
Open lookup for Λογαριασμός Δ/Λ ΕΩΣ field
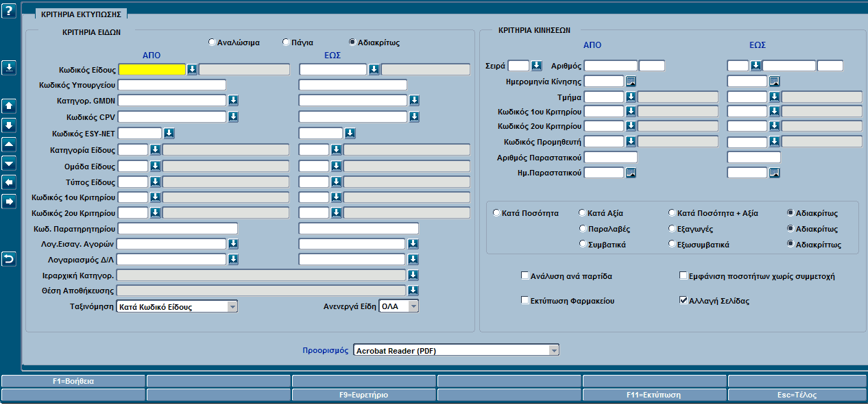tap(413, 259)
